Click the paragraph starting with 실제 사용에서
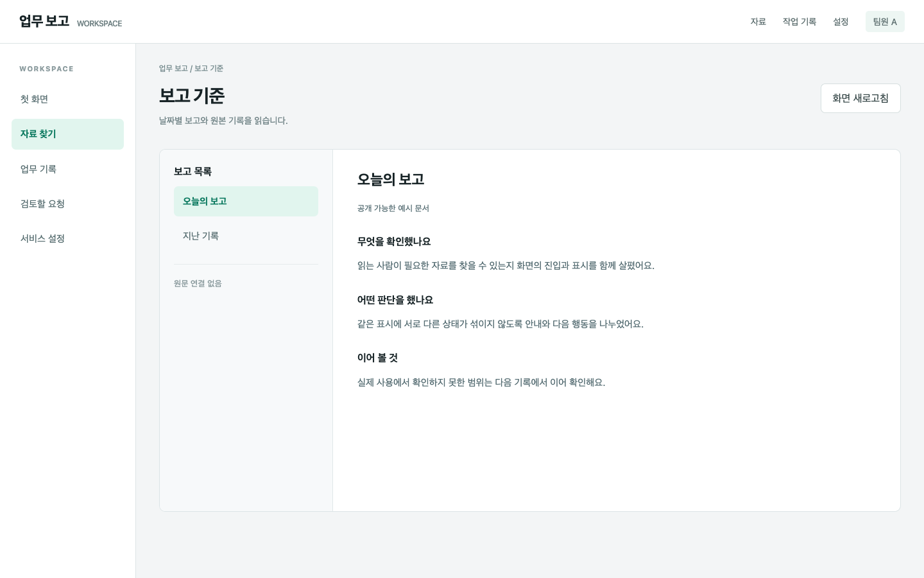Viewport: 924px width, 578px height. click(x=481, y=382)
